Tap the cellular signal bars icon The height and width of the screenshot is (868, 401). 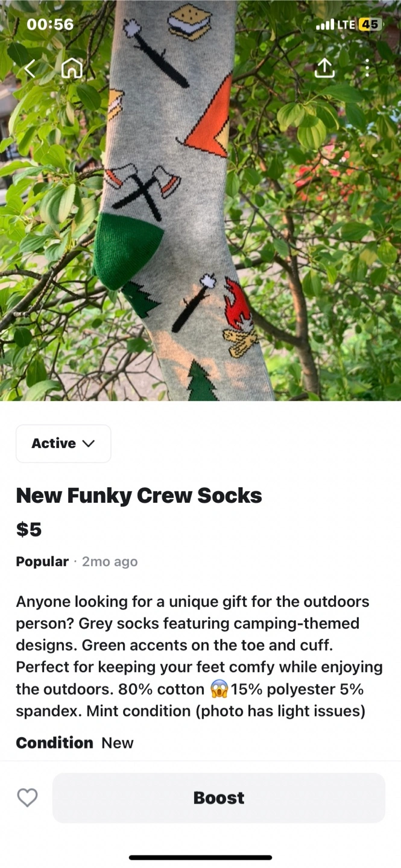pyautogui.click(x=324, y=25)
